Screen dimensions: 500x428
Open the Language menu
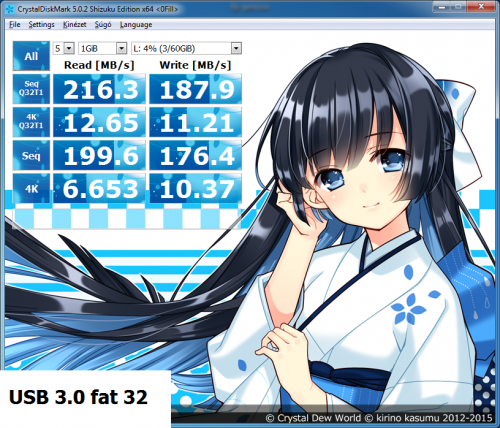(x=136, y=25)
